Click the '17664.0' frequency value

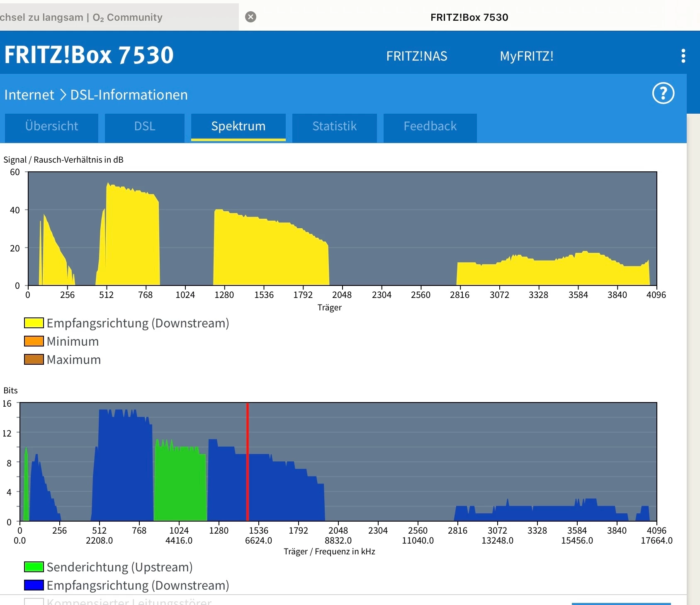(657, 541)
